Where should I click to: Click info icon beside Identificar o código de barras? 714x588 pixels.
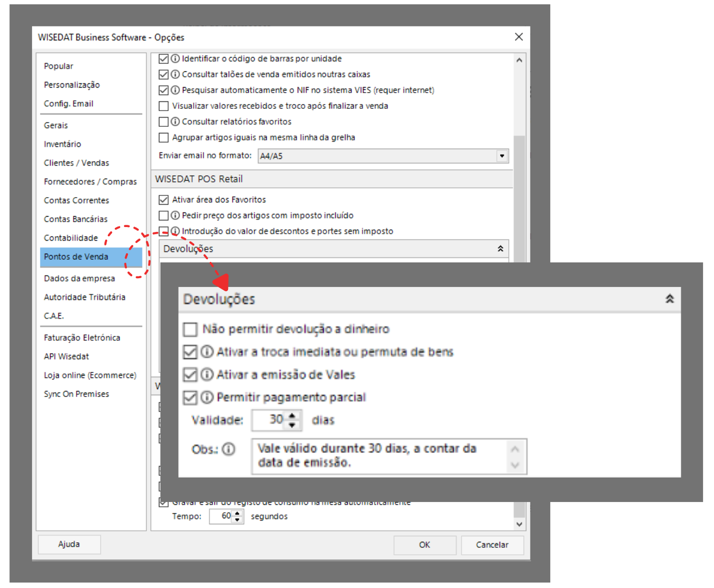175,59
